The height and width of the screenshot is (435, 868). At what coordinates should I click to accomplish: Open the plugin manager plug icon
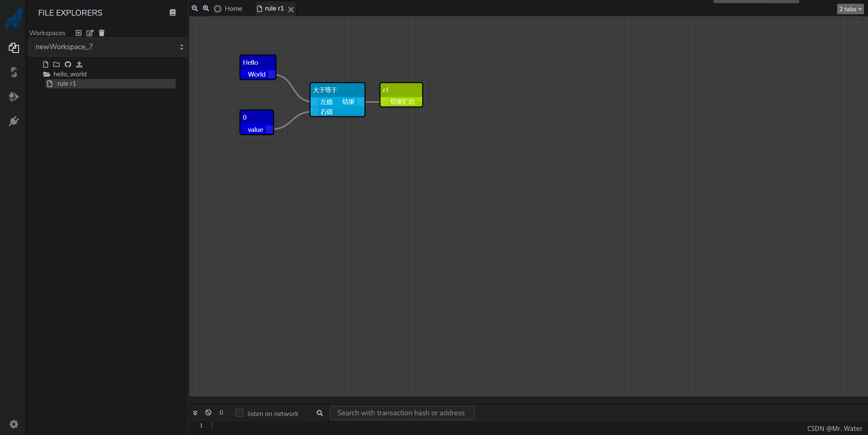point(14,121)
